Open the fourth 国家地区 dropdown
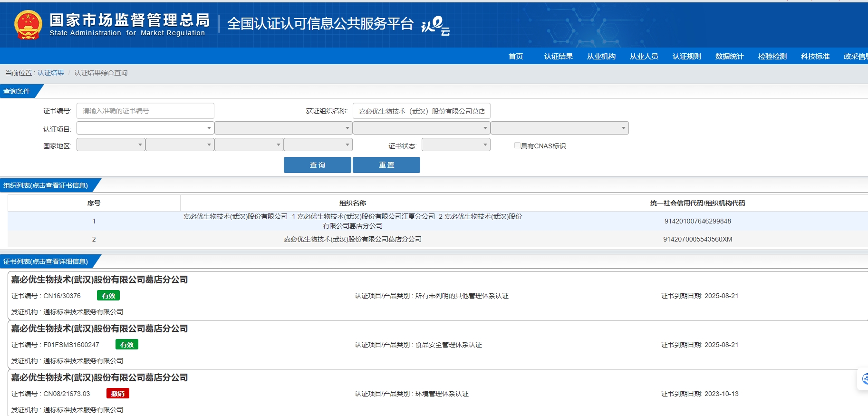 tap(318, 145)
